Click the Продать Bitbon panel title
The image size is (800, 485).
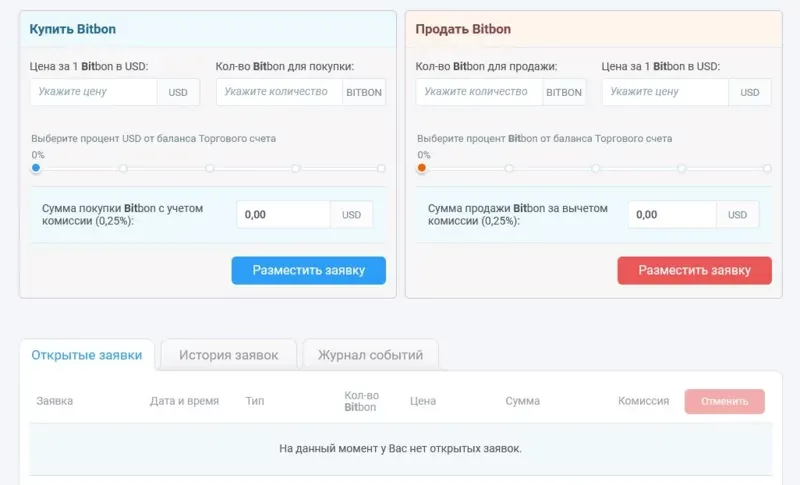463,29
